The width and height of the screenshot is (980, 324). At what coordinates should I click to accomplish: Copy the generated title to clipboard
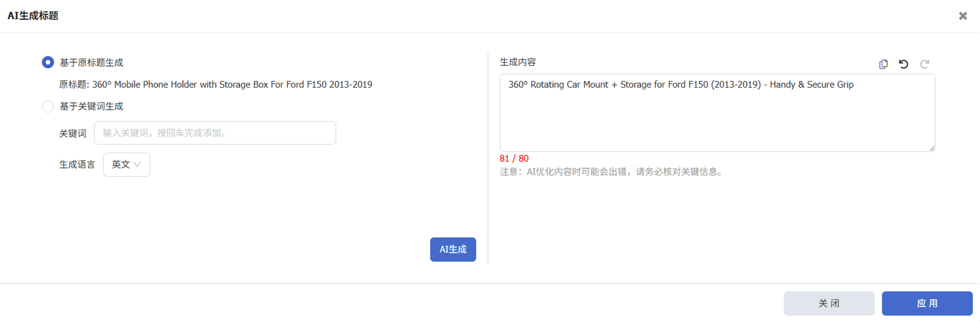pos(883,64)
